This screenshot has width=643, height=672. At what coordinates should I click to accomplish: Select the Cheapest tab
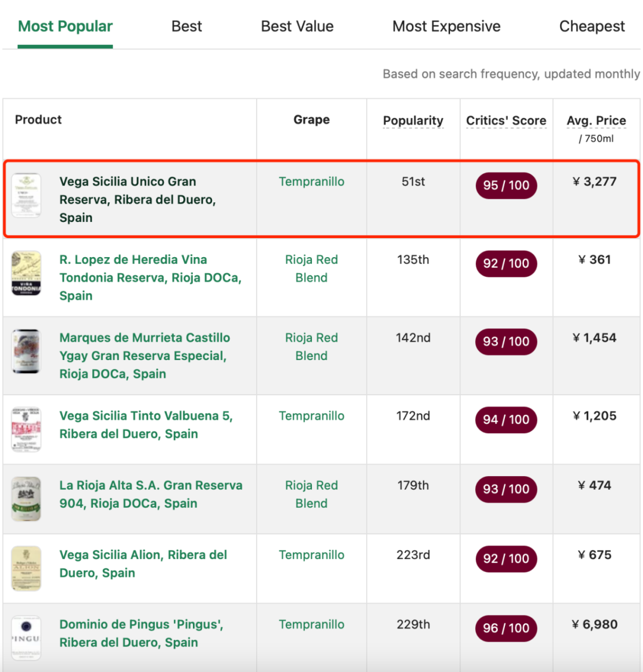click(x=592, y=27)
